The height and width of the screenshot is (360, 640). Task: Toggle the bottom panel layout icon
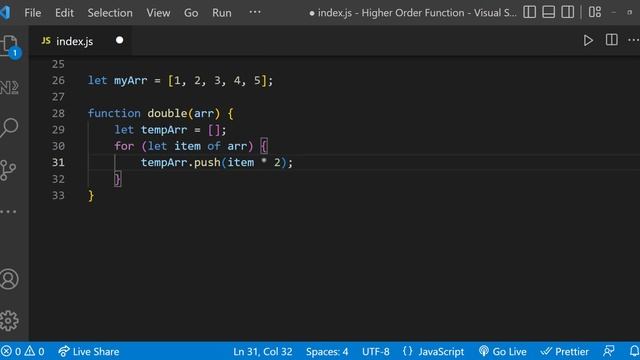pos(549,12)
